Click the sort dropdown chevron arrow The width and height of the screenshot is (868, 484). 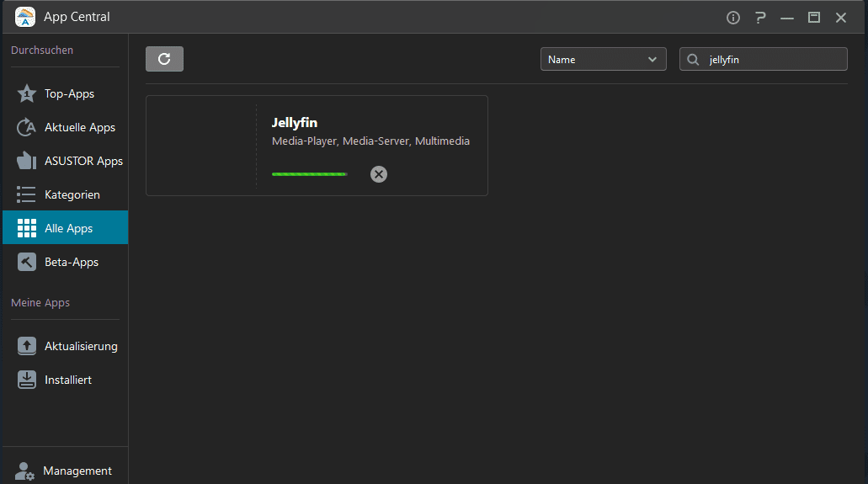pos(652,59)
